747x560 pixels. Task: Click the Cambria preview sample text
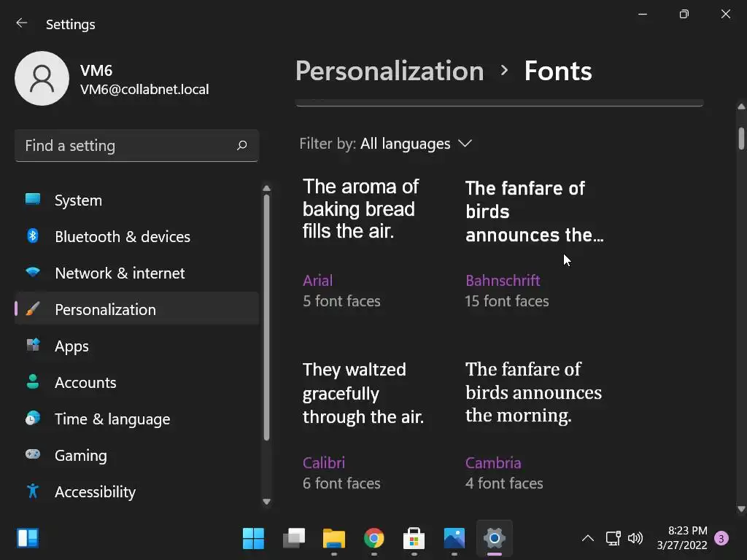click(533, 392)
